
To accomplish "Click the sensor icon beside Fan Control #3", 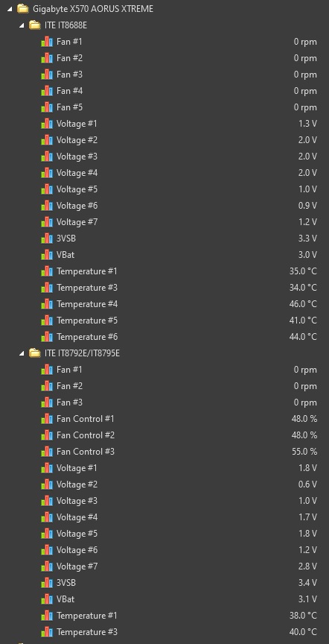I will pyautogui.click(x=47, y=452).
